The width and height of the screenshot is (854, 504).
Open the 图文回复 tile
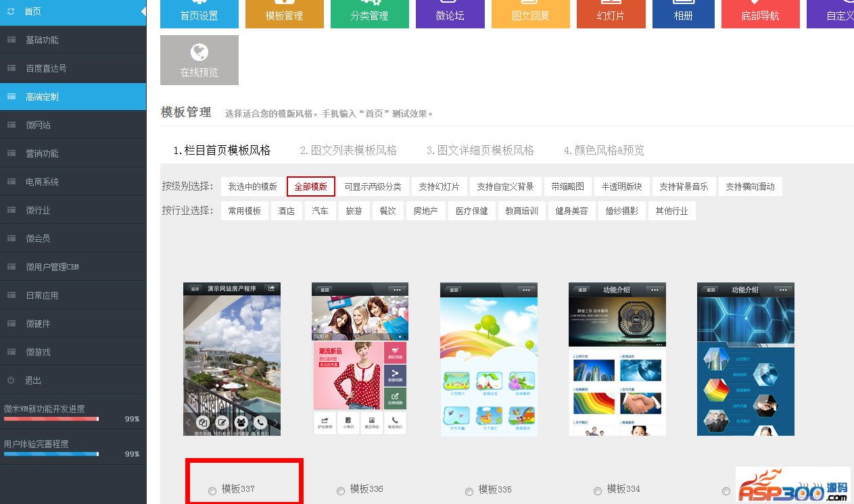click(x=531, y=14)
